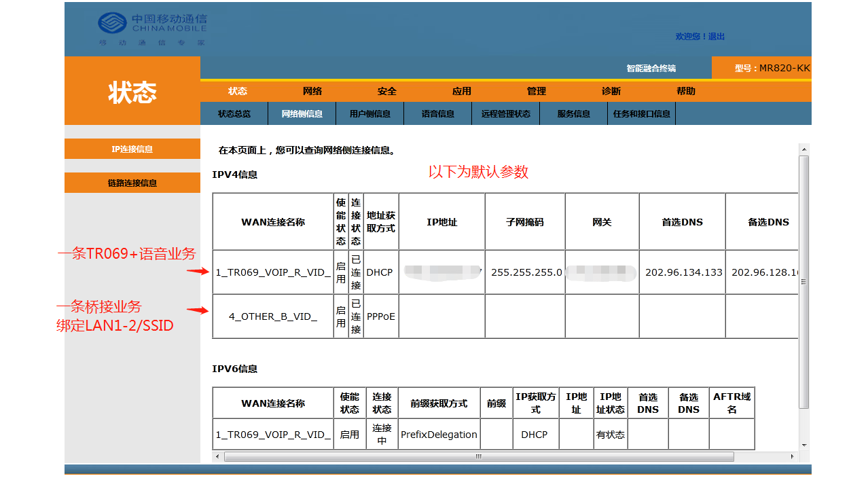Select the 应用 menu item
The image size is (868, 493).
point(462,92)
